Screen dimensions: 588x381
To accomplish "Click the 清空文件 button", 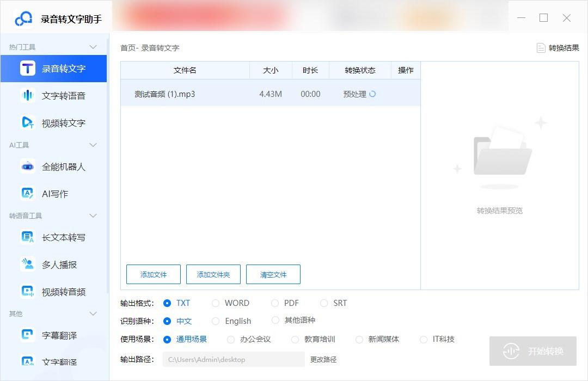I will pos(273,274).
